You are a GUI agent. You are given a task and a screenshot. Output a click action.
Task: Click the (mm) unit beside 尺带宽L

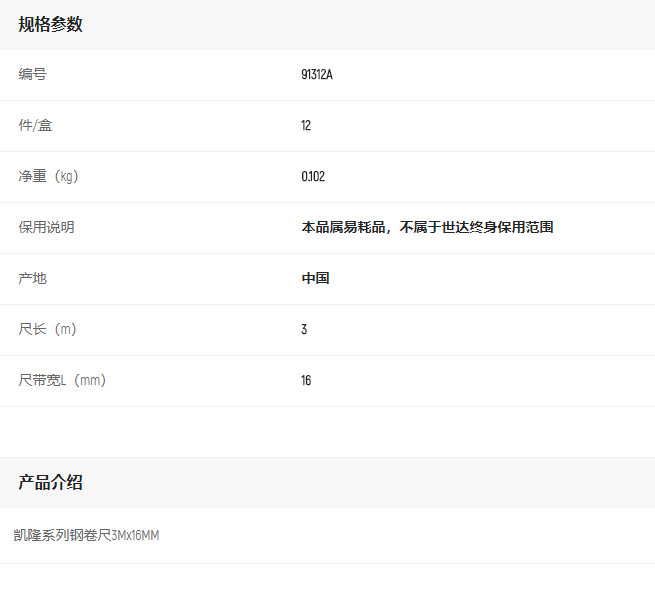click(88, 381)
